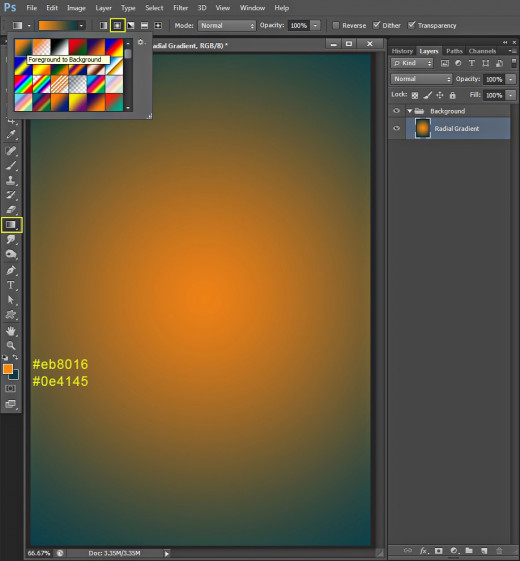Uncheck the Dither option
The height and width of the screenshot is (561, 520).
(x=376, y=25)
